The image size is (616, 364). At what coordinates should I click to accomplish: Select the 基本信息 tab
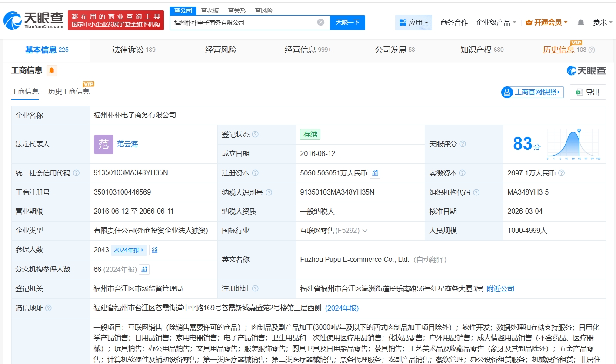coord(47,50)
